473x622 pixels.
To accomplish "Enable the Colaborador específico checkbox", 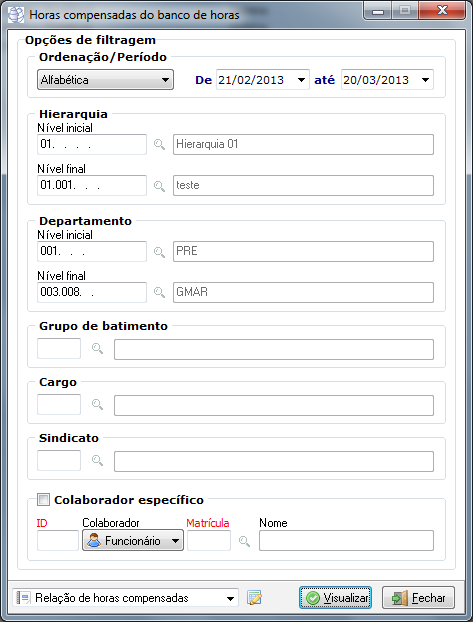I will [x=43, y=499].
